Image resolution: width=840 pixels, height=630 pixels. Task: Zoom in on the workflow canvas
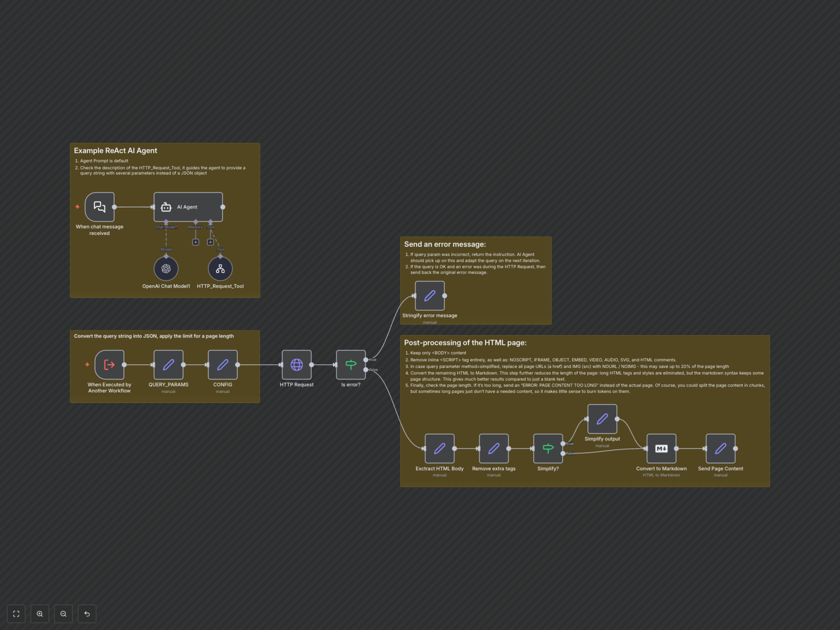40,614
